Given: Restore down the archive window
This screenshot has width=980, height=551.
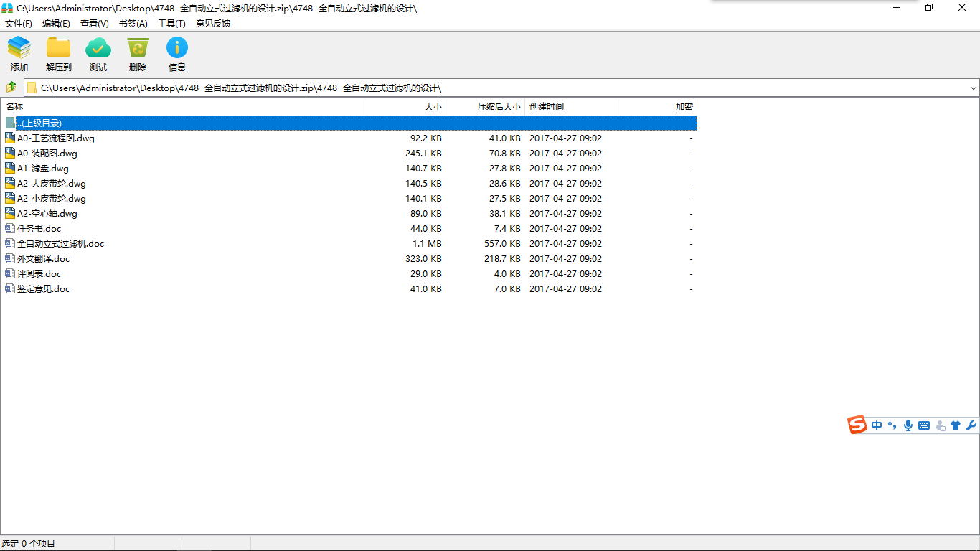Looking at the screenshot, I should coord(929,8).
